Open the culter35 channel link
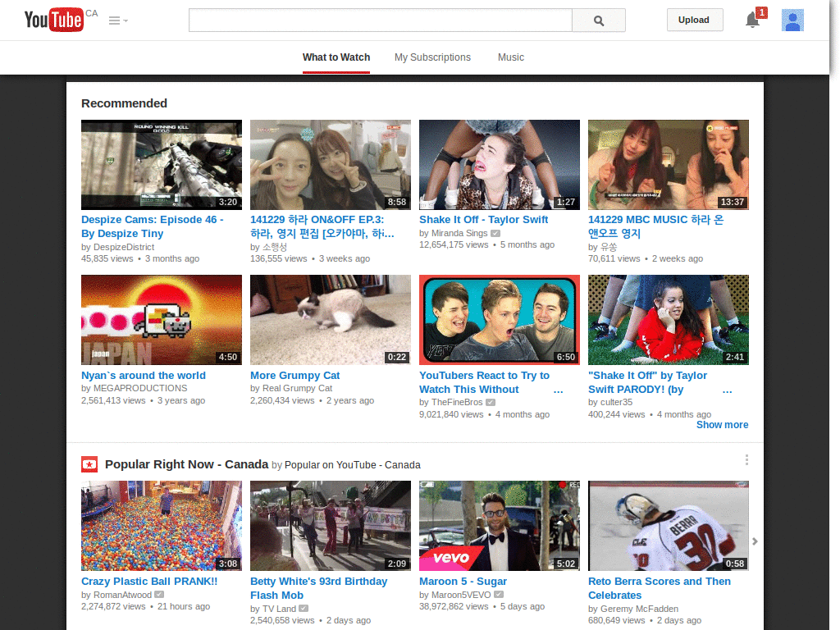This screenshot has width=840, height=630. (616, 402)
